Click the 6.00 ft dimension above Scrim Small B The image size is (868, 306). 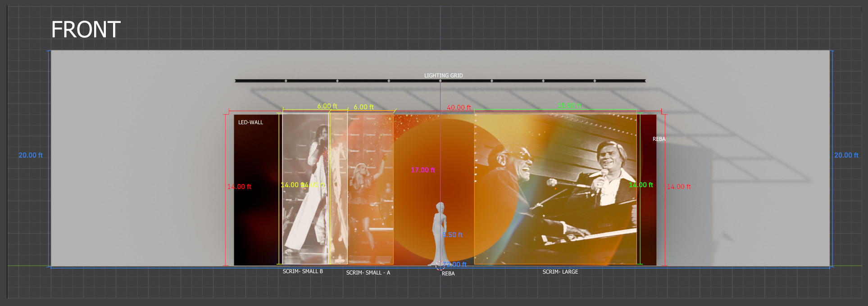[x=327, y=106]
